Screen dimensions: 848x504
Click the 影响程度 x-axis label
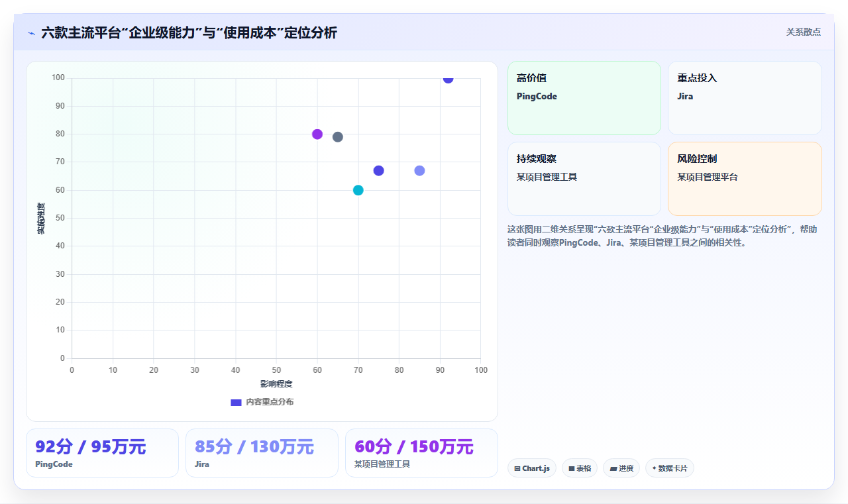[276, 384]
